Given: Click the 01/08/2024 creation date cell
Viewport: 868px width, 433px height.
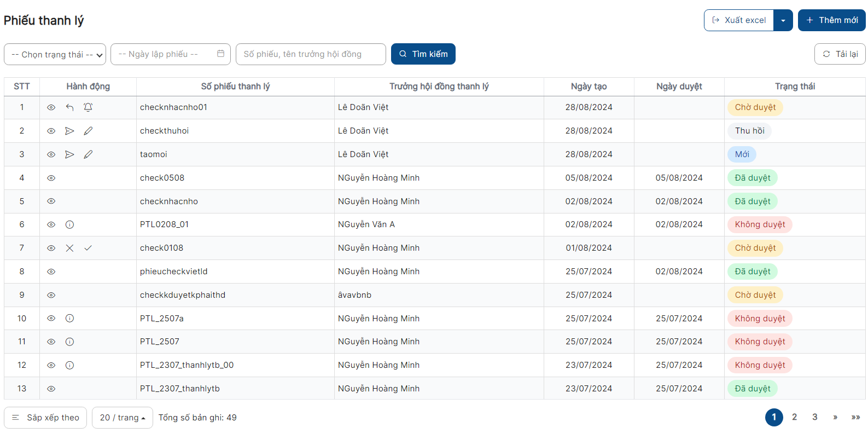Looking at the screenshot, I should pyautogui.click(x=589, y=248).
